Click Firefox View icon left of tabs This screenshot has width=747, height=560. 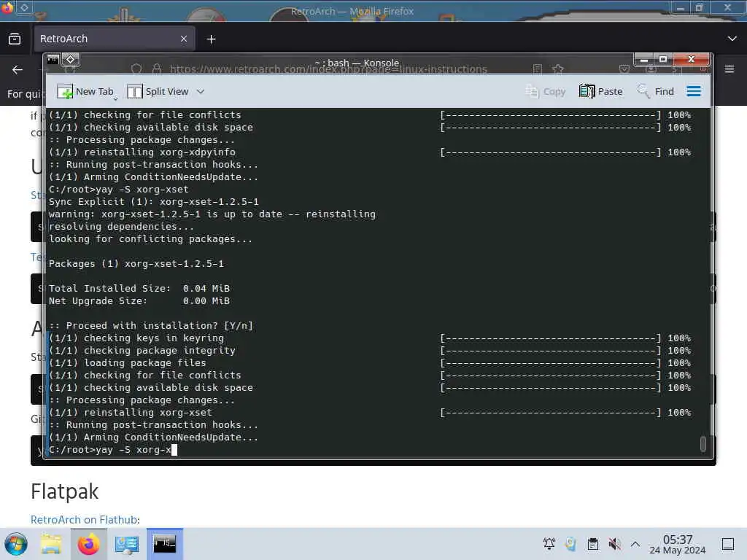(x=15, y=39)
